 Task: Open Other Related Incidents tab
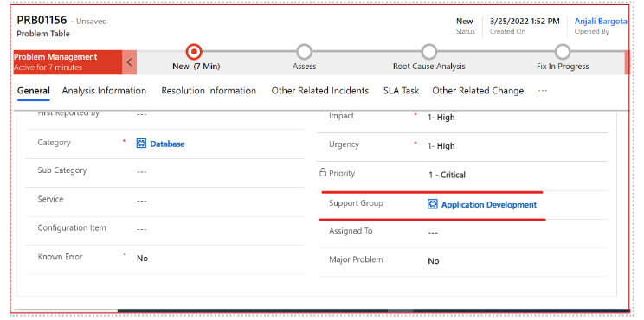[320, 91]
